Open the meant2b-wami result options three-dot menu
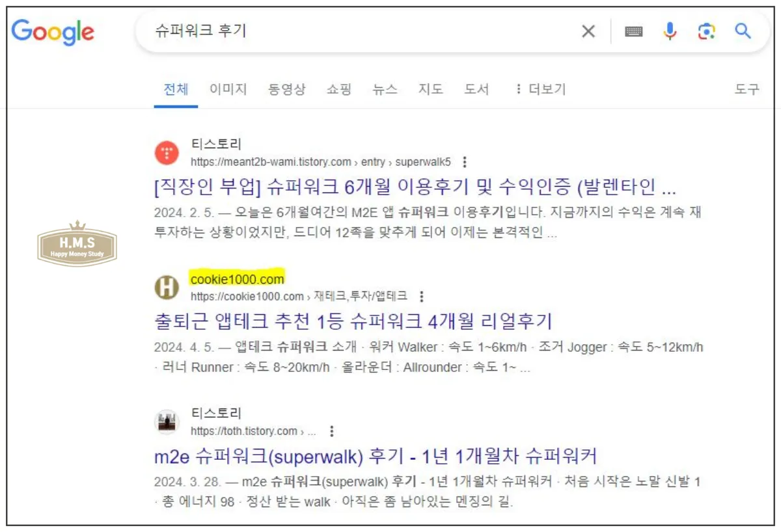This screenshot has width=781, height=532. [466, 161]
